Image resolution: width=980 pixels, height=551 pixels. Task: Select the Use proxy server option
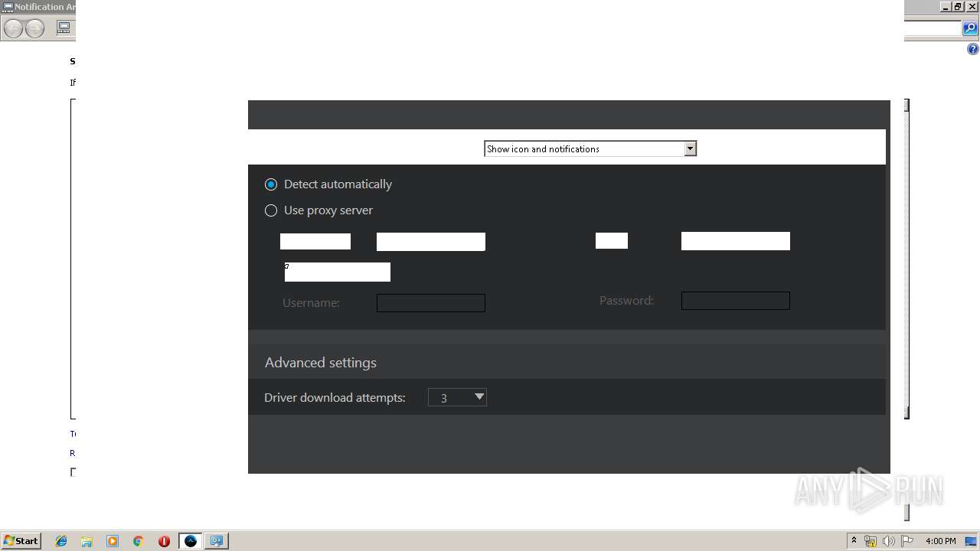[271, 210]
